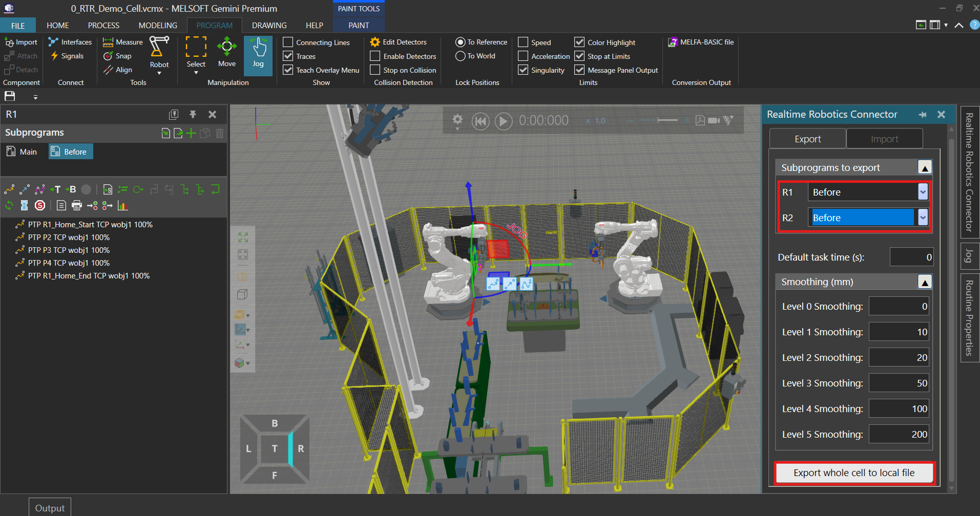Play the simulation
Screen dimensions: 980x516
pos(504,121)
